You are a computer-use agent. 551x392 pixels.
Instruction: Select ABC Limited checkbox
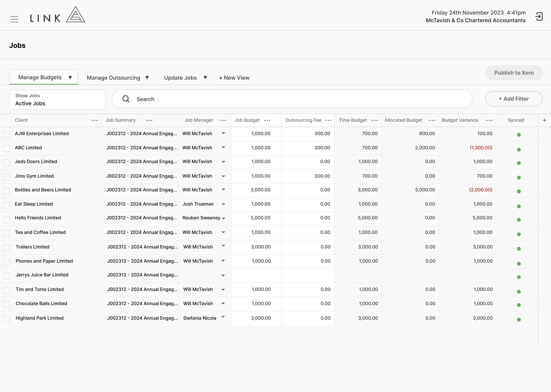click(x=7, y=149)
